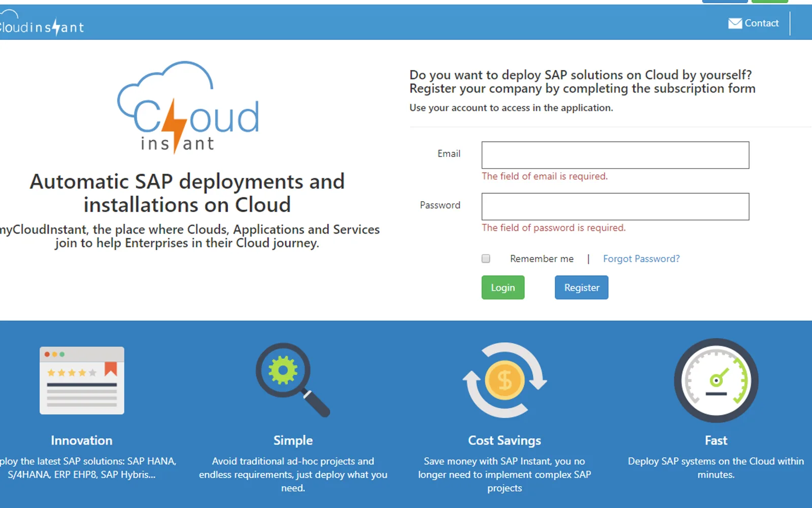Click the password required error message
This screenshot has height=508, width=812.
point(554,228)
